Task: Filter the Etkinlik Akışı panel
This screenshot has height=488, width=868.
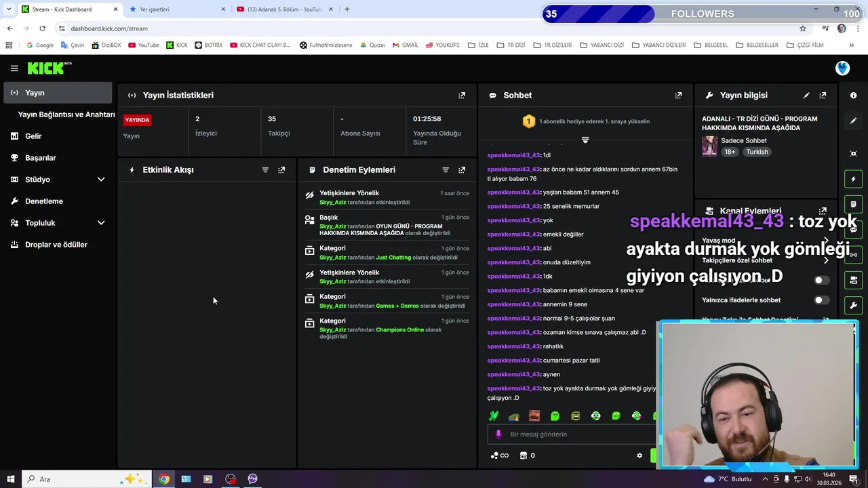Action: click(265, 170)
